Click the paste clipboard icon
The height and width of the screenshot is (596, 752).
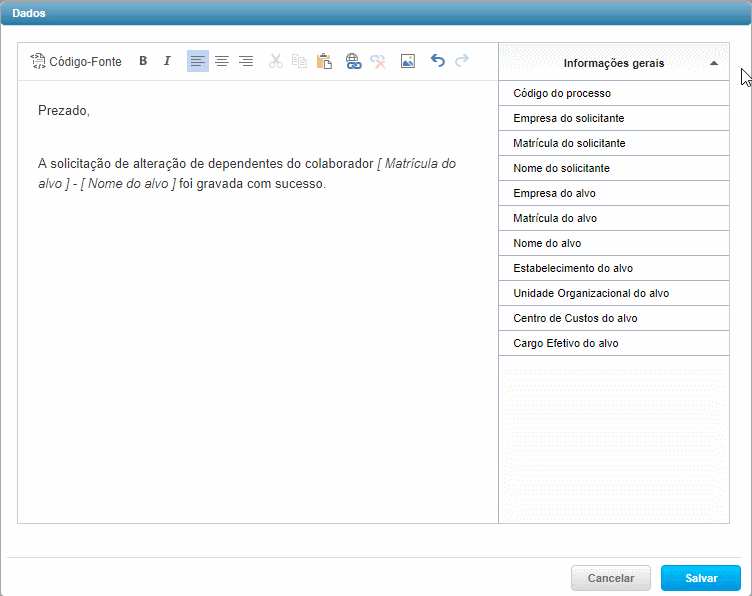tap(324, 61)
